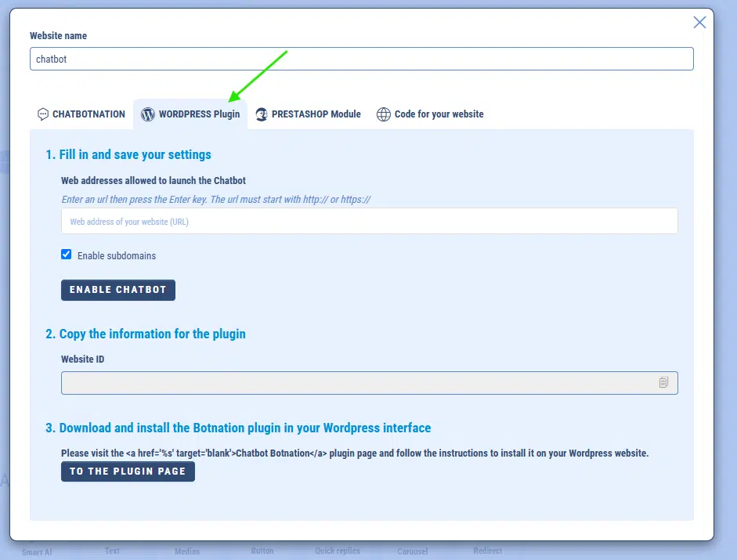This screenshot has height=560, width=737.
Task: Click into the Web address URL input
Action: pos(369,222)
